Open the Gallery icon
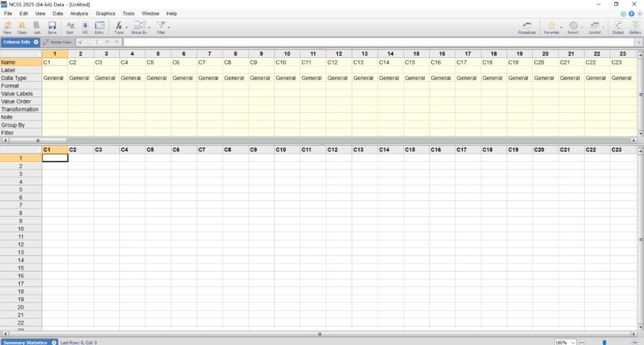 pos(635,26)
